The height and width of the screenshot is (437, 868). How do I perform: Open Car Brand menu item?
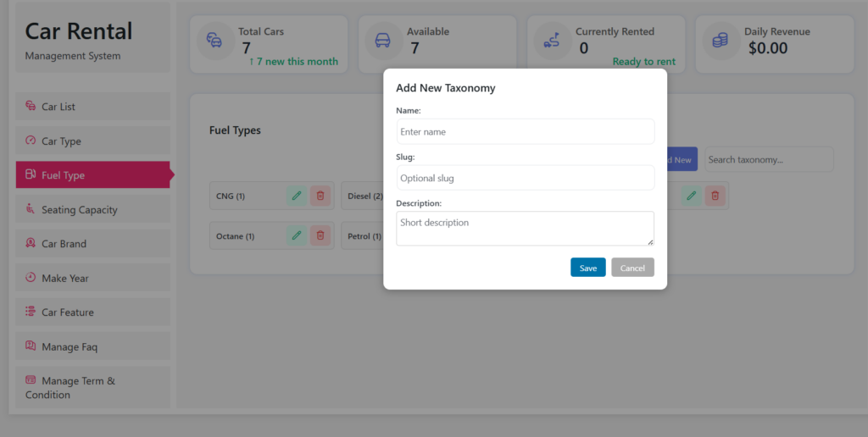click(93, 243)
